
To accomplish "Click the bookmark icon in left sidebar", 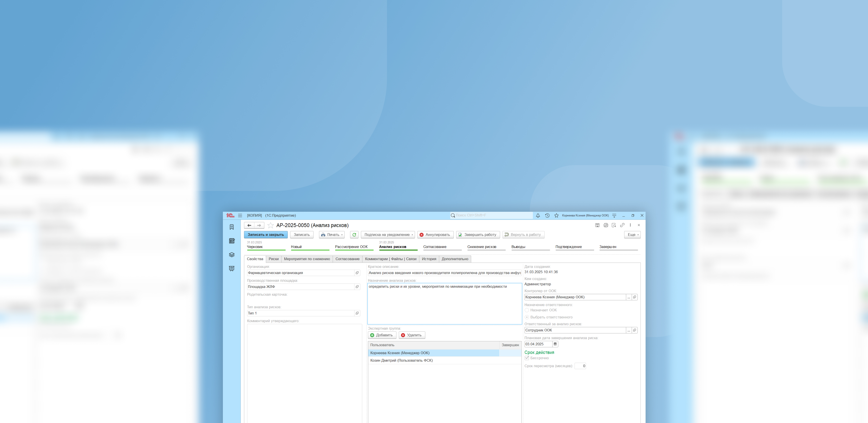I will click(x=231, y=227).
